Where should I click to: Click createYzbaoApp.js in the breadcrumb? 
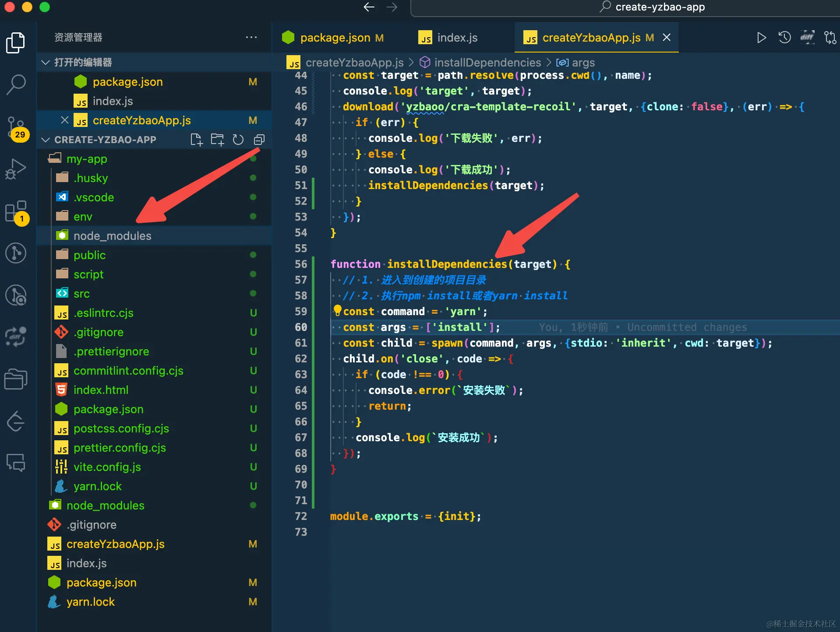[355, 63]
